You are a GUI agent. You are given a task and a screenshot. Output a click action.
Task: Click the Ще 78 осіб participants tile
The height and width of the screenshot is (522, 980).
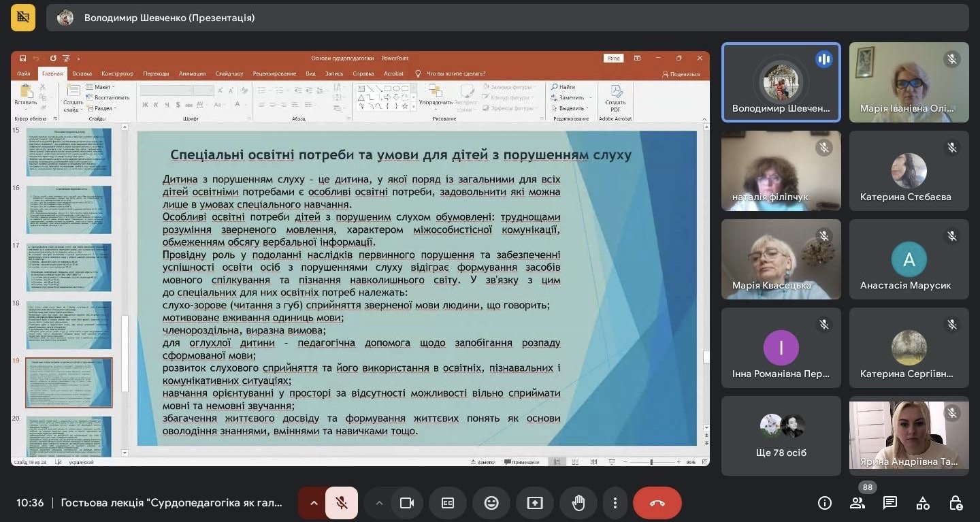(x=781, y=436)
